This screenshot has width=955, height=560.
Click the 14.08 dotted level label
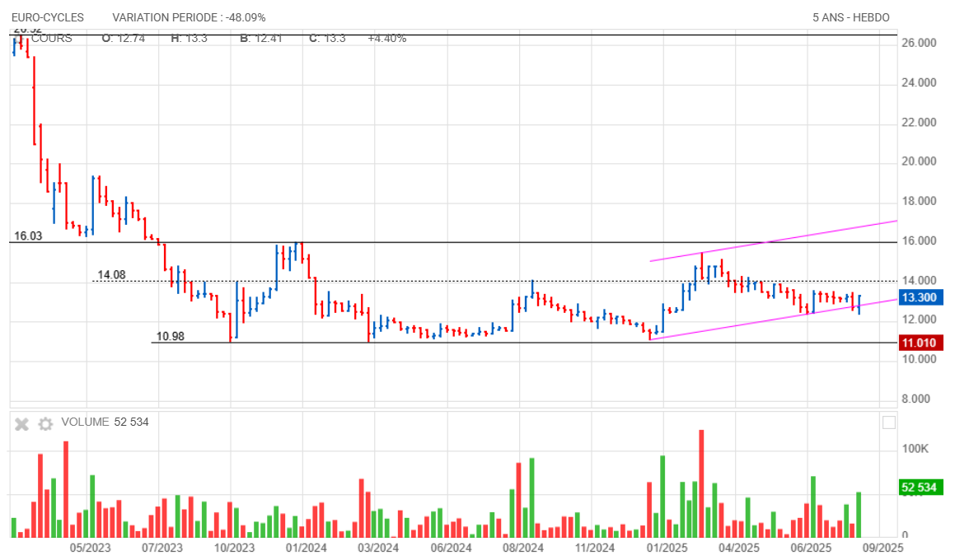[x=111, y=275]
